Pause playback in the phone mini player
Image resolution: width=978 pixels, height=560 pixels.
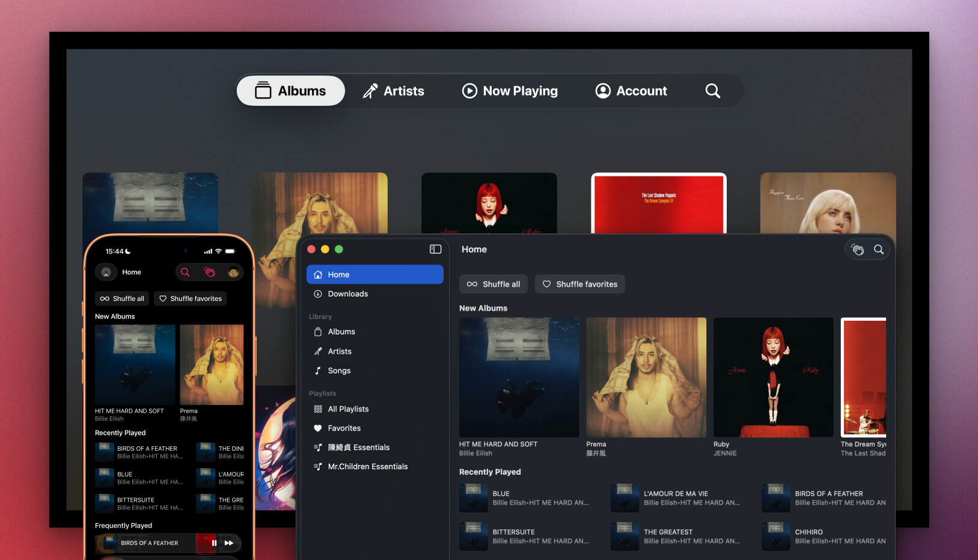coord(214,543)
